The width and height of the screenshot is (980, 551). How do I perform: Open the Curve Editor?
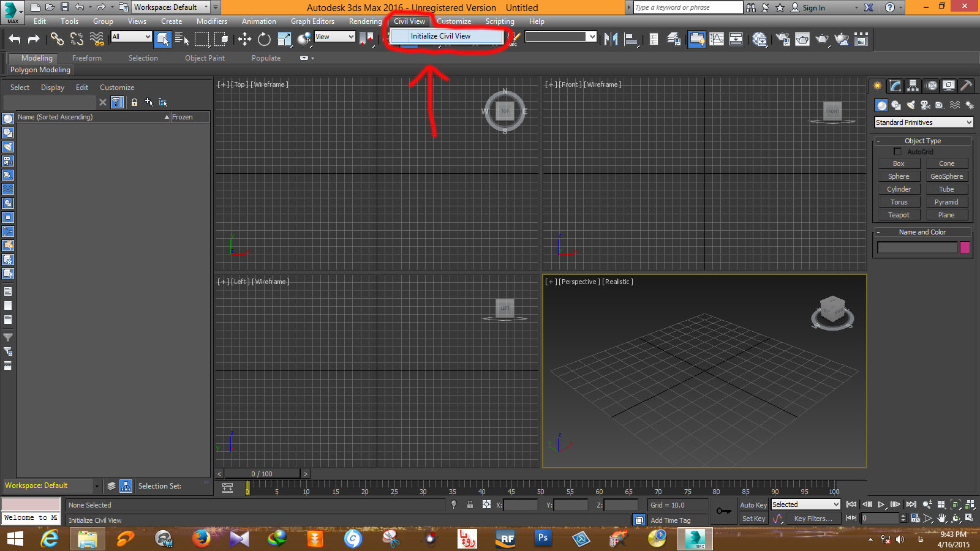[717, 39]
